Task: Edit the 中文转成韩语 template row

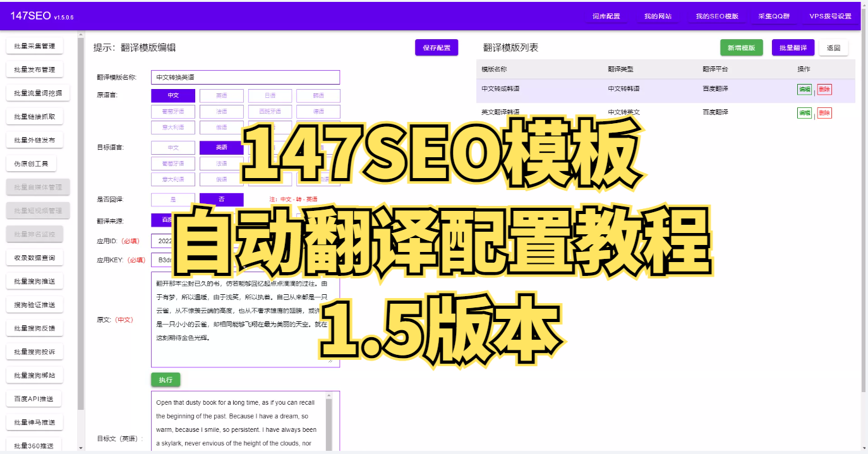Action: coord(804,90)
